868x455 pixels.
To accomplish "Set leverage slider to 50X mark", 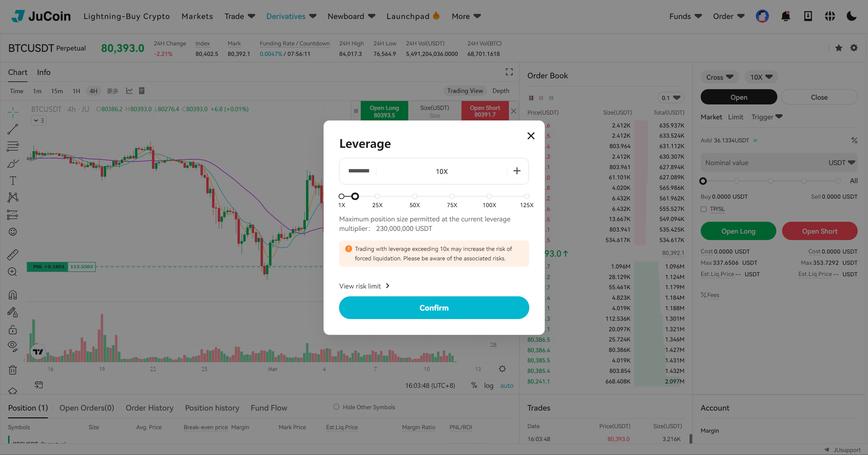I will (414, 196).
